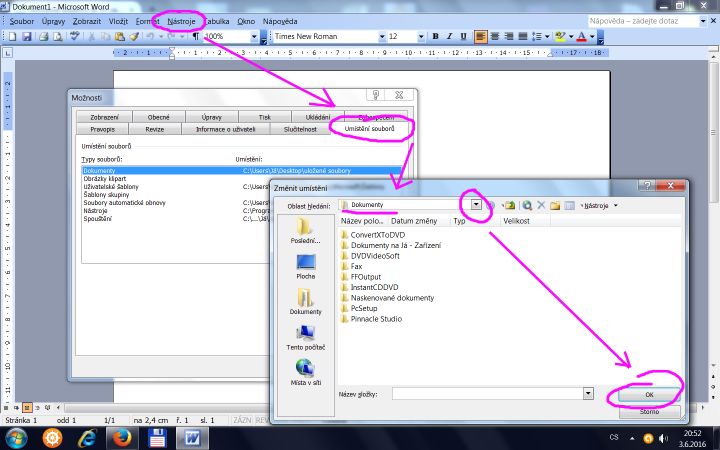
Task: Switch to the Ukládání tab
Action: (318, 117)
